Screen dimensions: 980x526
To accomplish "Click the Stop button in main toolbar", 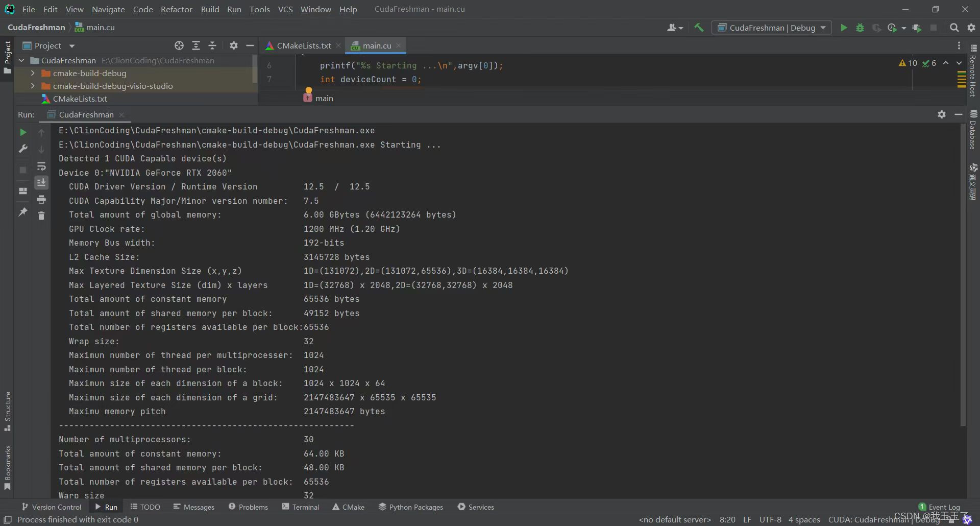I will pos(934,28).
